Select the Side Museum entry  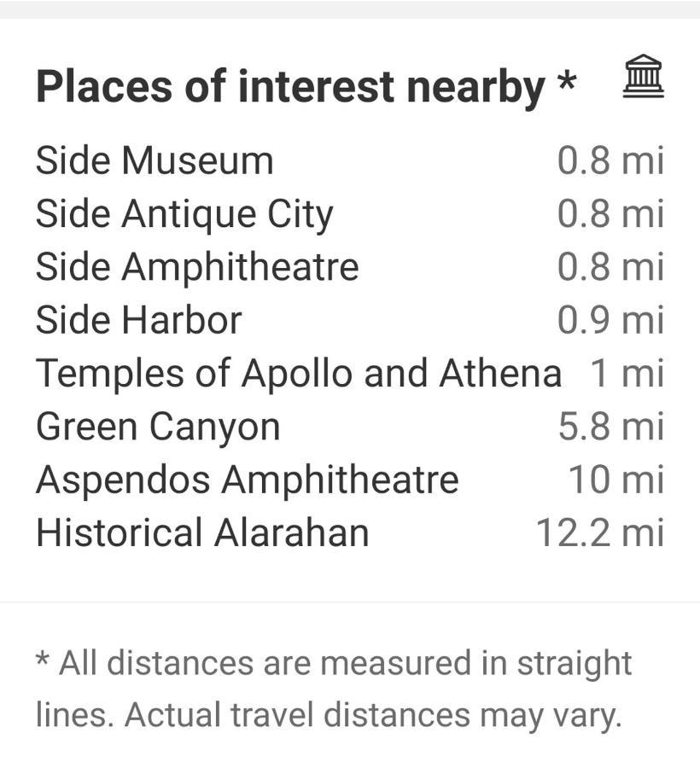pyautogui.click(x=155, y=160)
